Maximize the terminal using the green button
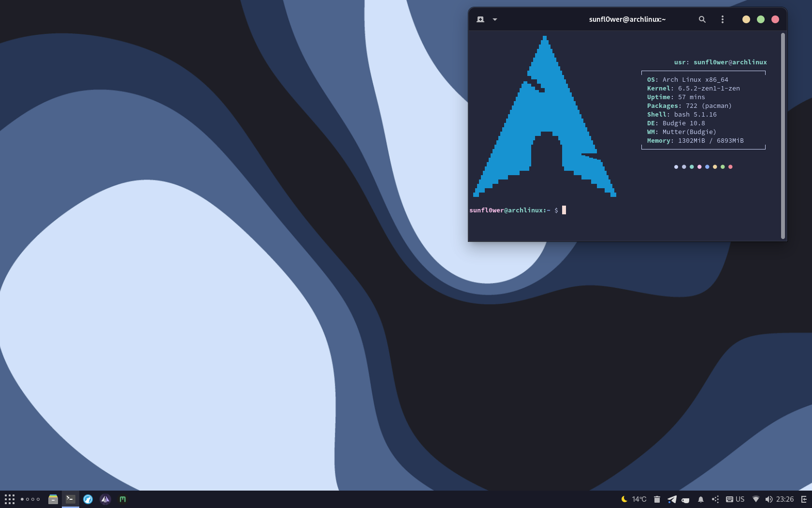Image resolution: width=812 pixels, height=508 pixels. click(x=761, y=19)
